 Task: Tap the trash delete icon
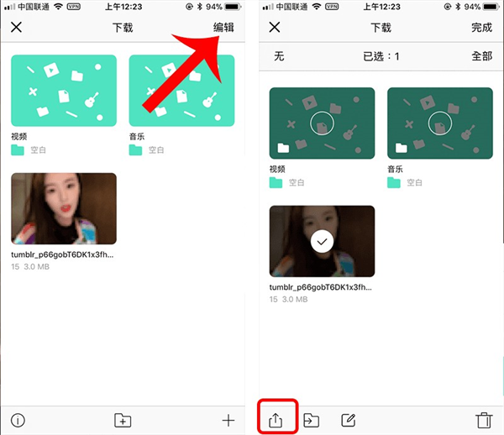(483, 420)
